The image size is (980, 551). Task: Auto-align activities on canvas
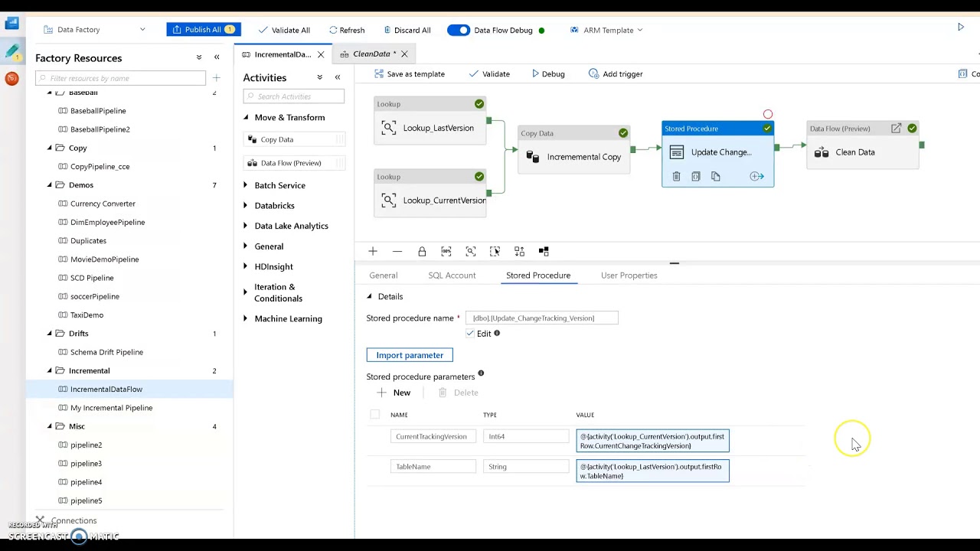519,251
